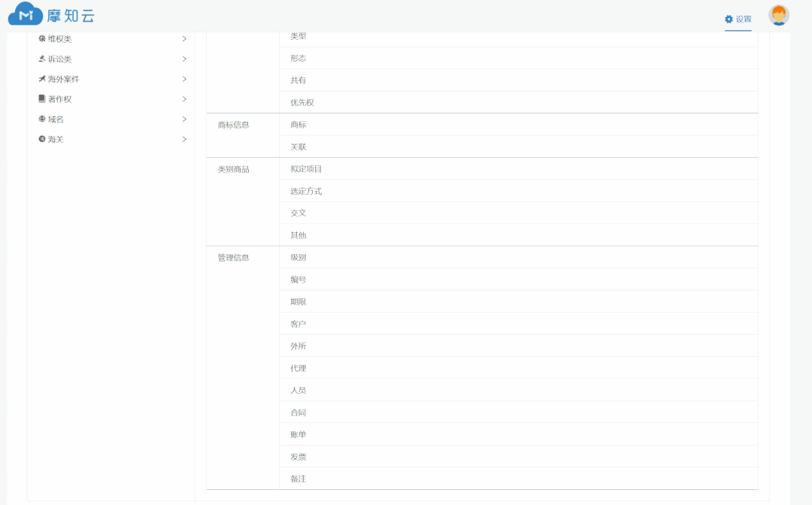Select the 拟定项目 row
812x505 pixels.
[x=518, y=168]
